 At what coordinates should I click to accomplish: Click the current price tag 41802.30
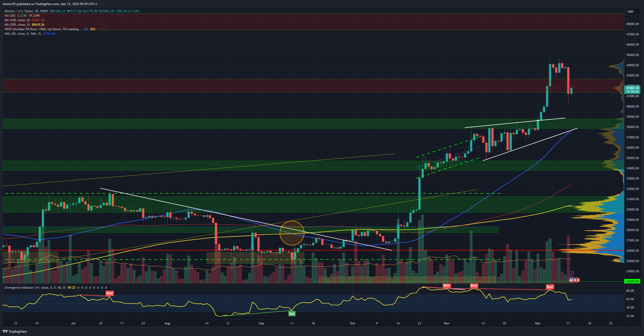click(x=633, y=88)
